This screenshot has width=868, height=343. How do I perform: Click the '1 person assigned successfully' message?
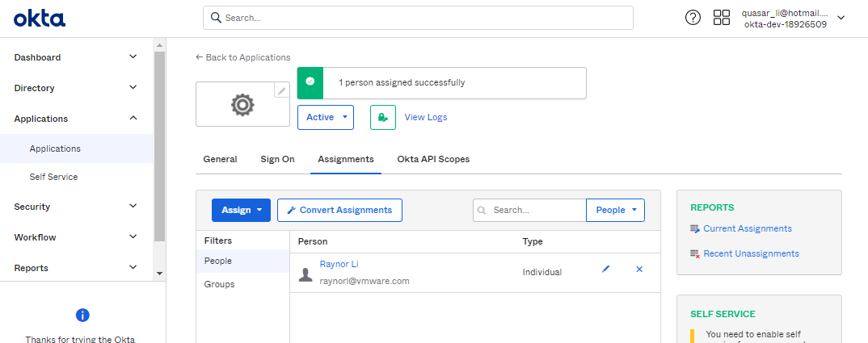point(402,83)
